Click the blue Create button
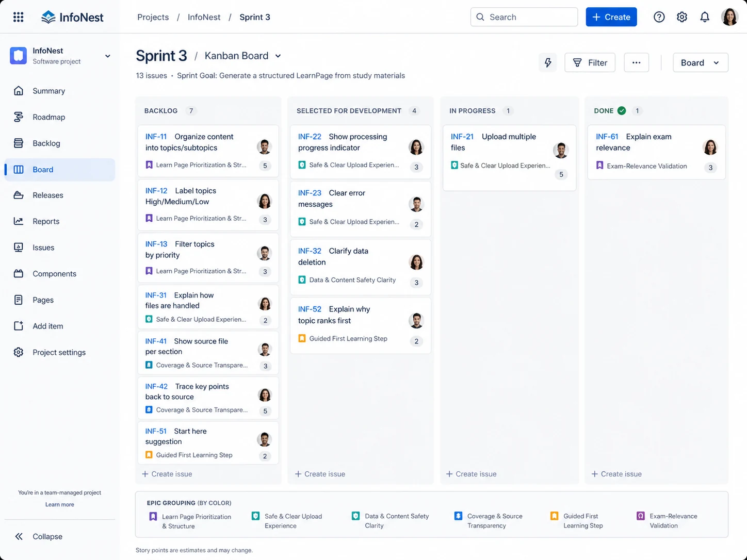The width and height of the screenshot is (747, 560). tap(611, 17)
